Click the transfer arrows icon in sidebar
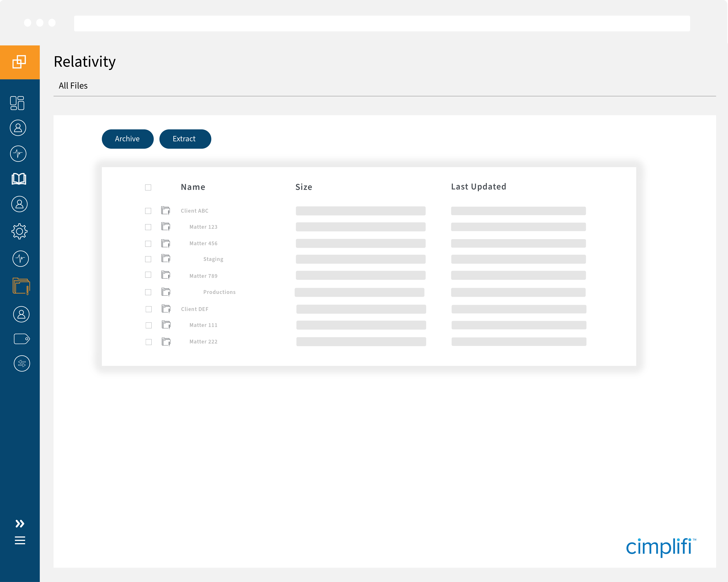The height and width of the screenshot is (582, 728). (22, 363)
